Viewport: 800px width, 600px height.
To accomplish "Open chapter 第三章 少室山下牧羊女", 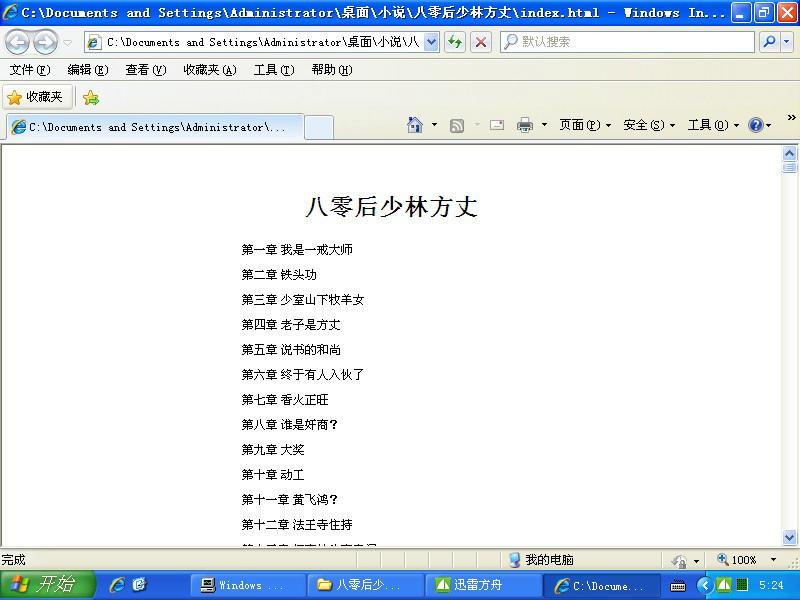I will tap(303, 299).
